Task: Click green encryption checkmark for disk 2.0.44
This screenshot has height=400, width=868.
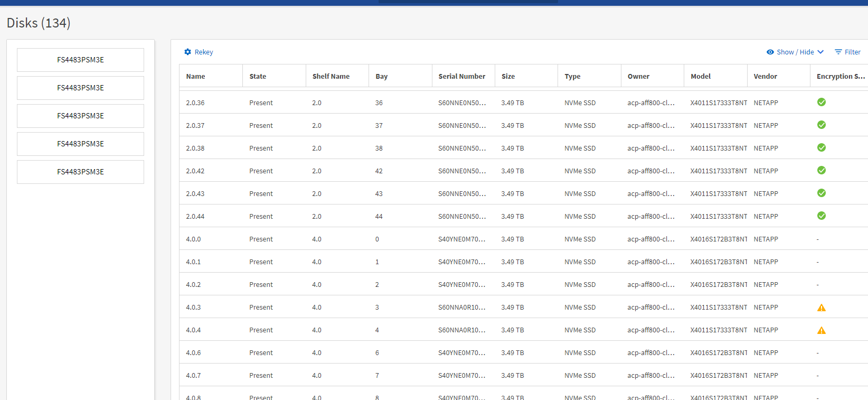Action: coord(821,216)
